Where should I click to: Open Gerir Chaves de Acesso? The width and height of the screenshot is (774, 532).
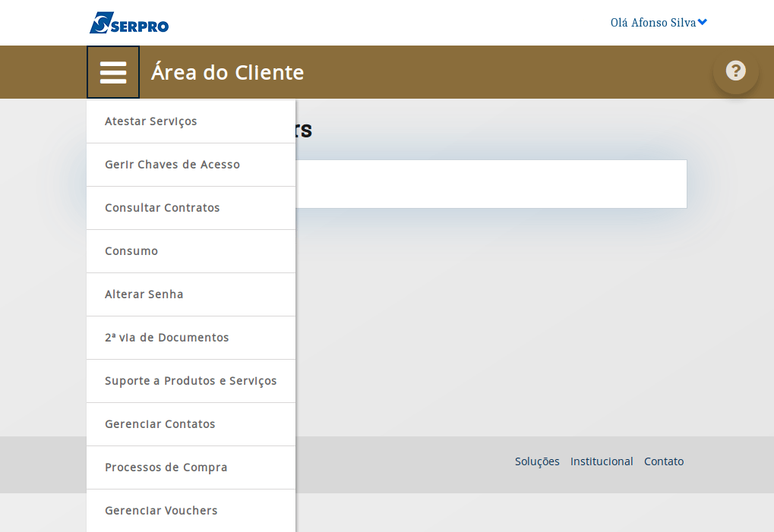pyautogui.click(x=172, y=165)
